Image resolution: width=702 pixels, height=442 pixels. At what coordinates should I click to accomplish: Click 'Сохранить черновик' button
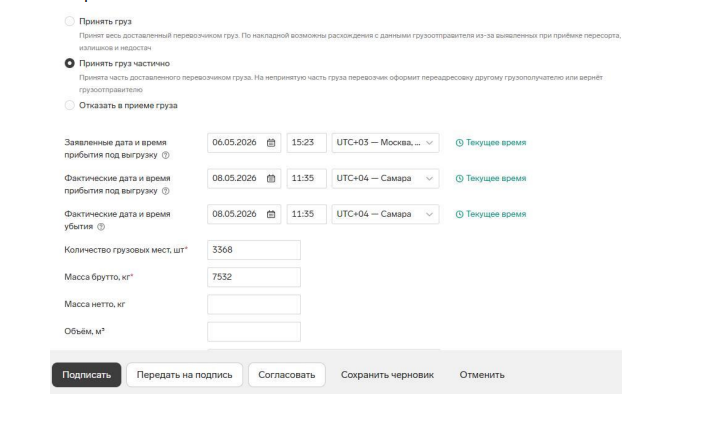387,375
